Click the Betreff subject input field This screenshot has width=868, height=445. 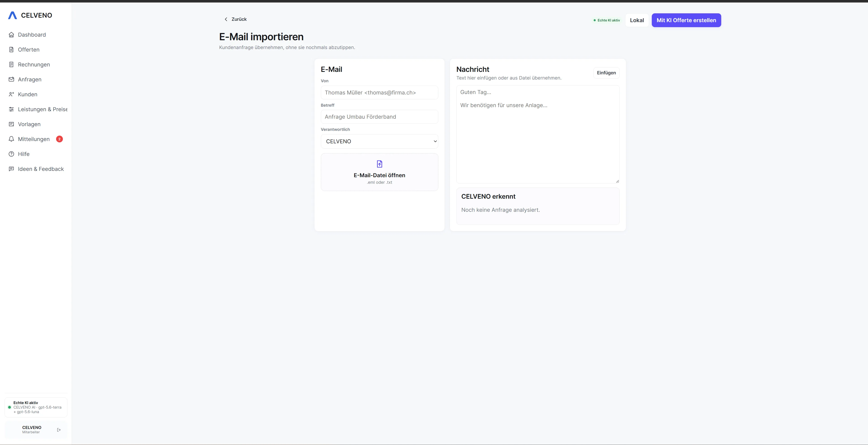pos(379,117)
